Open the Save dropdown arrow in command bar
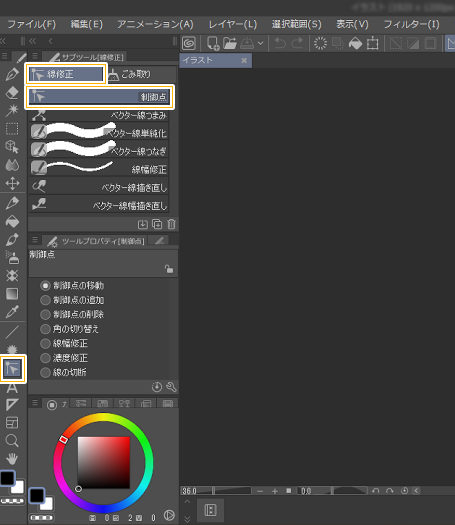This screenshot has height=525, width=455. coord(260,44)
